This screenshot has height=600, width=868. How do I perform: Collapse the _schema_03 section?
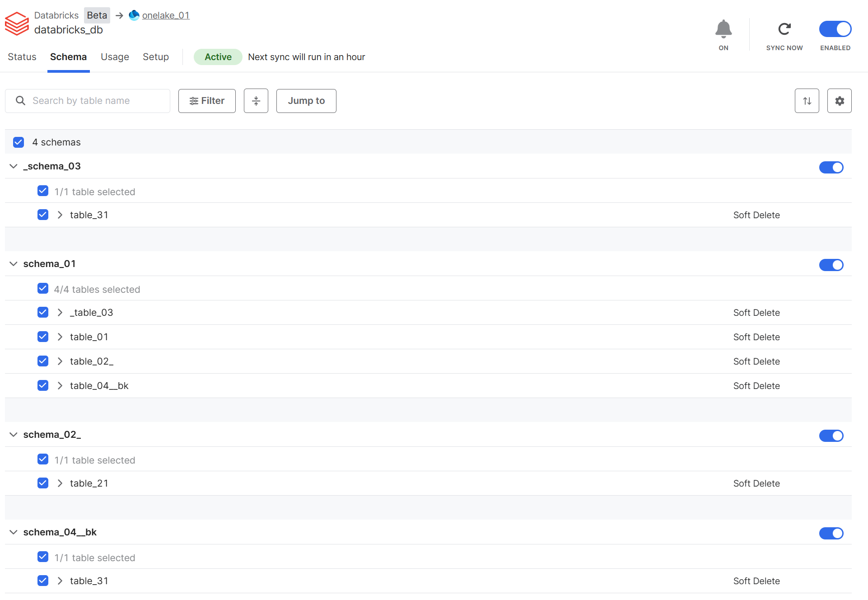click(14, 166)
